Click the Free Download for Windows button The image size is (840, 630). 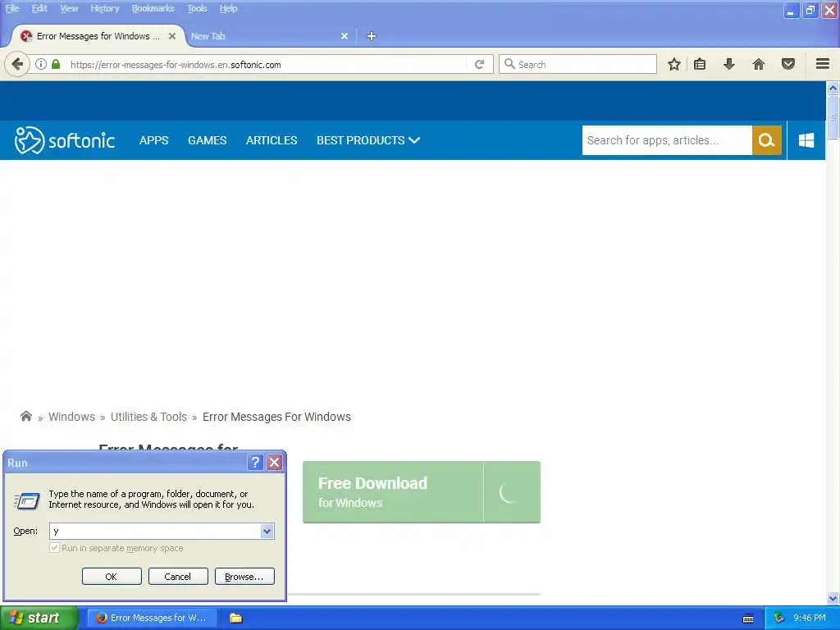(421, 492)
